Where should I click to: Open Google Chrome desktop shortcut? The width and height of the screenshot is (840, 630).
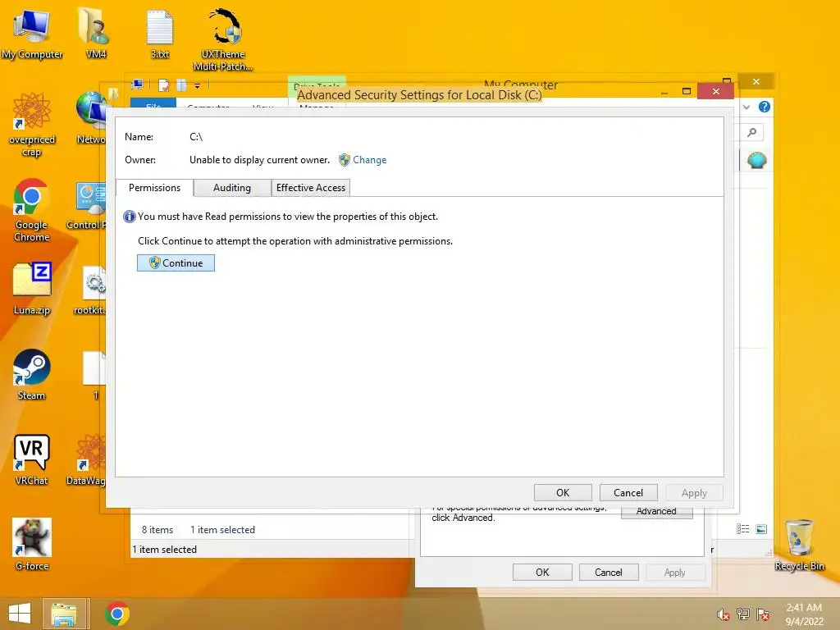(x=32, y=210)
